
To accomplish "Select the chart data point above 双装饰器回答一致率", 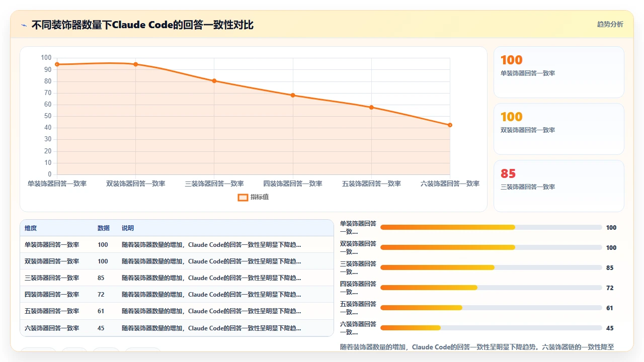I will click(x=136, y=64).
